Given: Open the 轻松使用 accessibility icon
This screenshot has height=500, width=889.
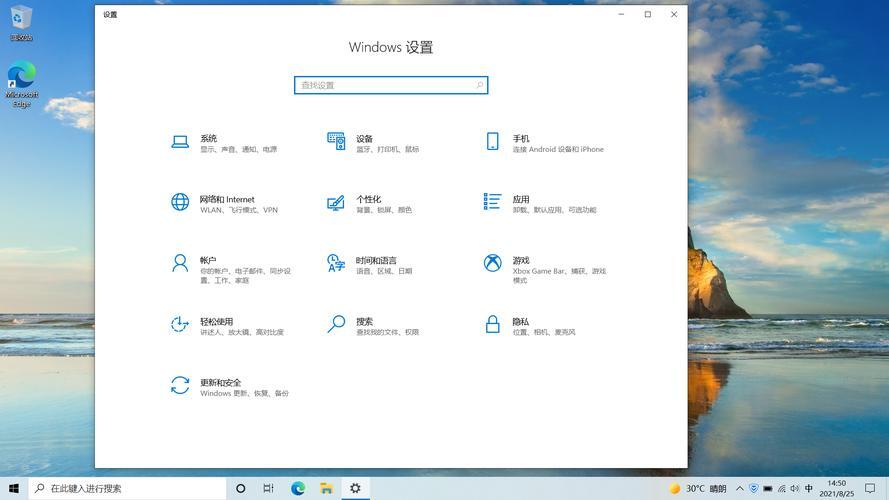Looking at the screenshot, I should coord(180,324).
